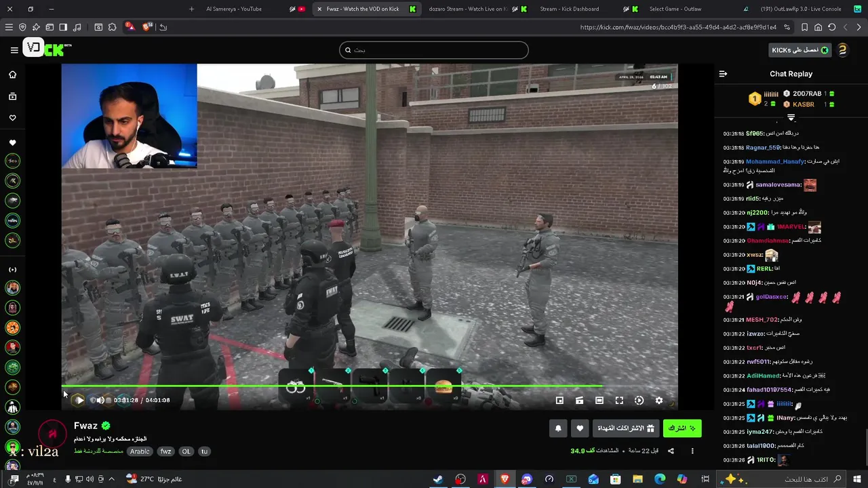
Task: Toggle picture-in-picture mini player
Action: (x=559, y=401)
